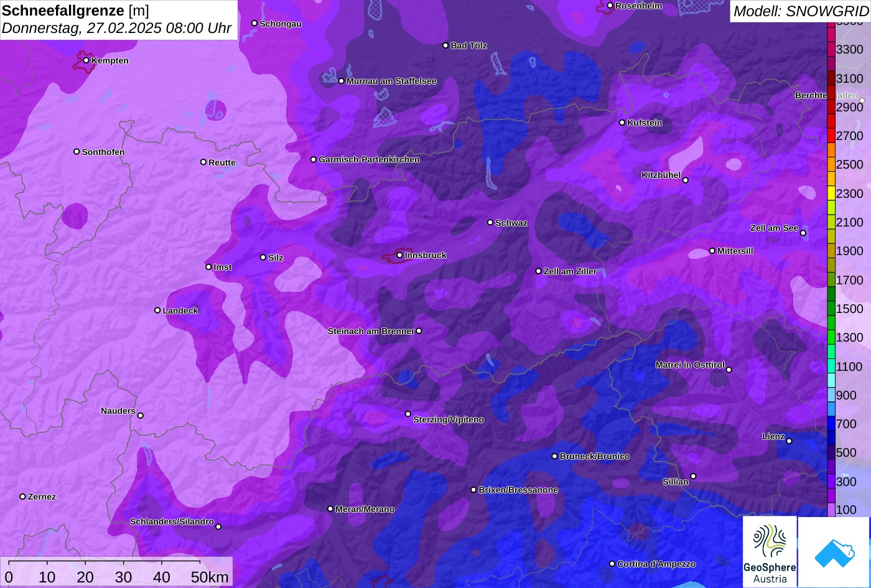Click the Bad Tölz label

(468, 45)
